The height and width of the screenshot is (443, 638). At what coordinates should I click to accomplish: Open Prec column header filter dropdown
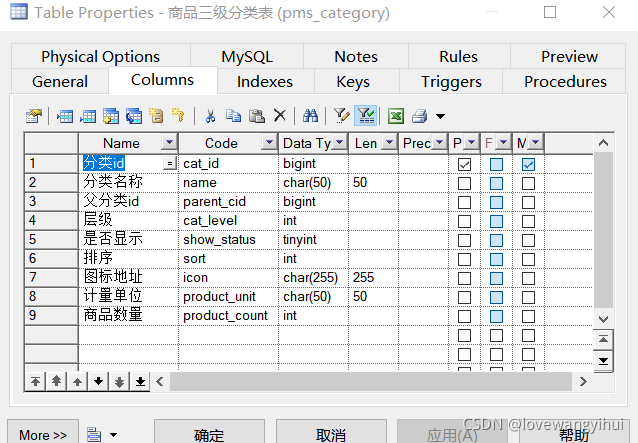[x=439, y=142]
